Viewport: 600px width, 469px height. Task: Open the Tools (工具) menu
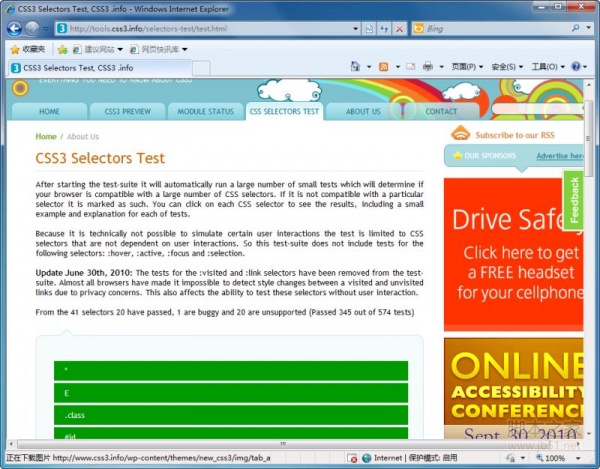point(548,67)
